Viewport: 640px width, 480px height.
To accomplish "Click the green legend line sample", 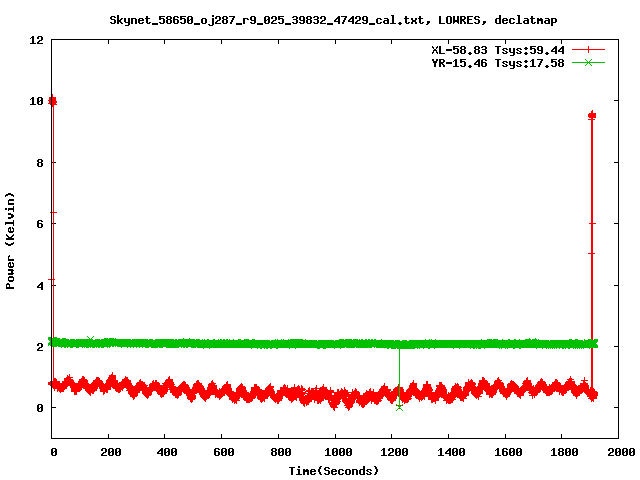I will pyautogui.click(x=588, y=62).
